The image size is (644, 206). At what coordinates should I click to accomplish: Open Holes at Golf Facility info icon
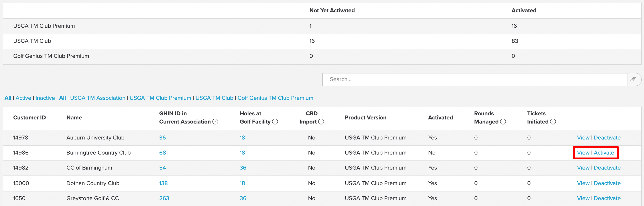coord(275,122)
